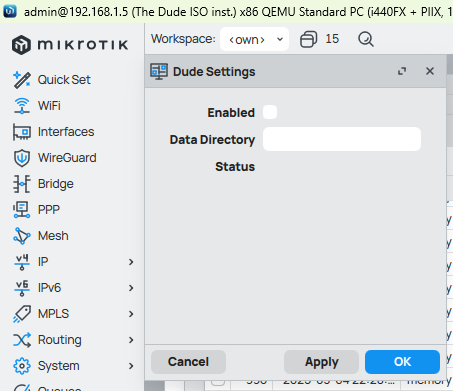Image resolution: width=453 pixels, height=391 pixels.
Task: Click the open windows stack icon
Action: [x=308, y=39]
